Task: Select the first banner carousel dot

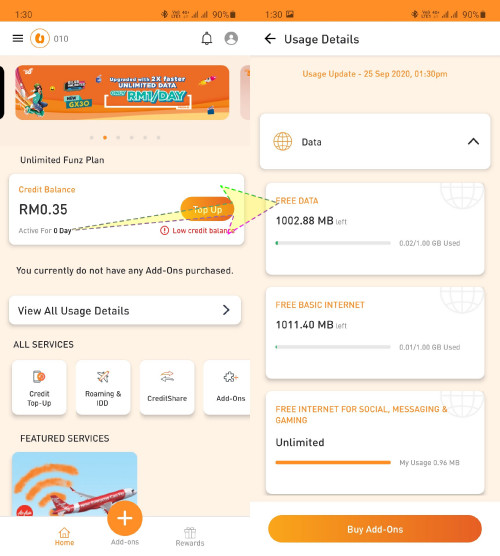Action: (x=91, y=138)
